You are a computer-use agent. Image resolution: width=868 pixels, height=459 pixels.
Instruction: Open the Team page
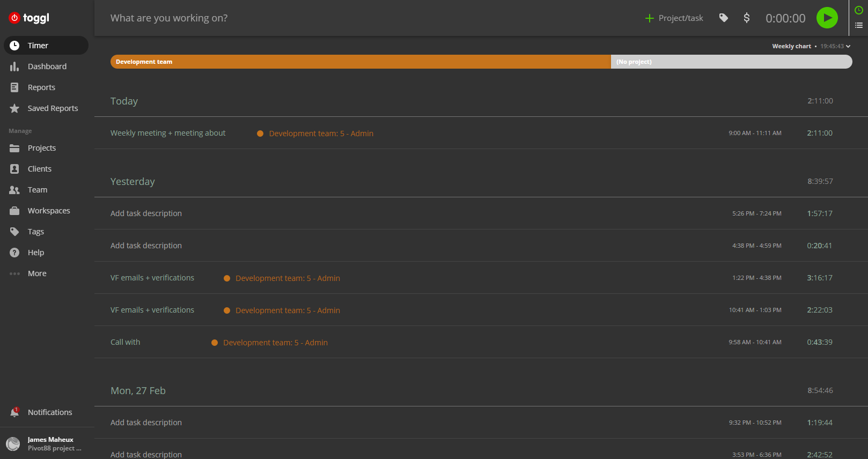[x=46, y=190]
